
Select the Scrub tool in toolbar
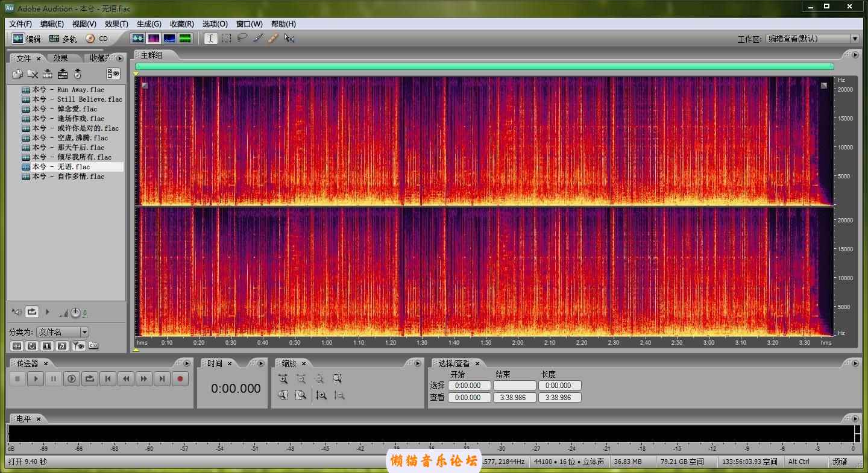[289, 38]
